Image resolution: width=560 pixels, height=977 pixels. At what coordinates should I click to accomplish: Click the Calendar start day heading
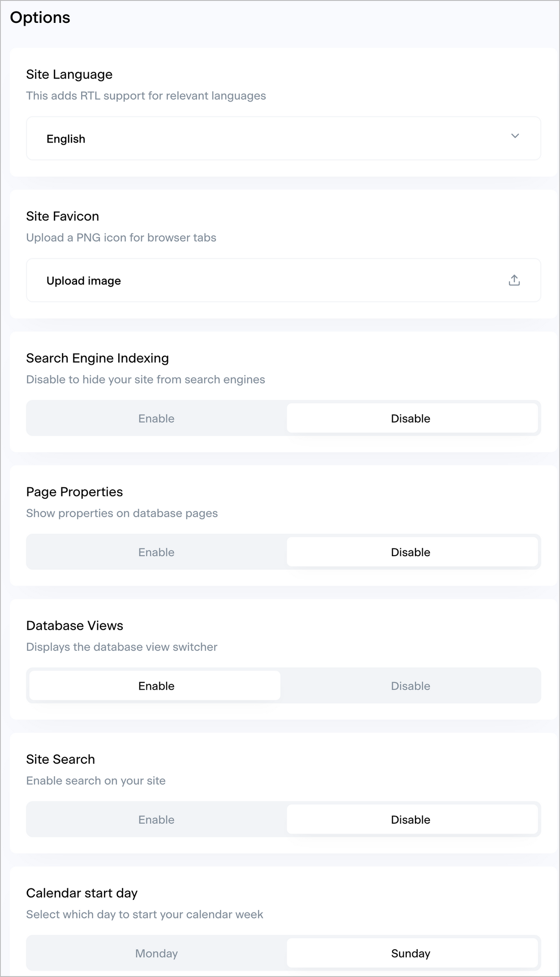coord(82,893)
